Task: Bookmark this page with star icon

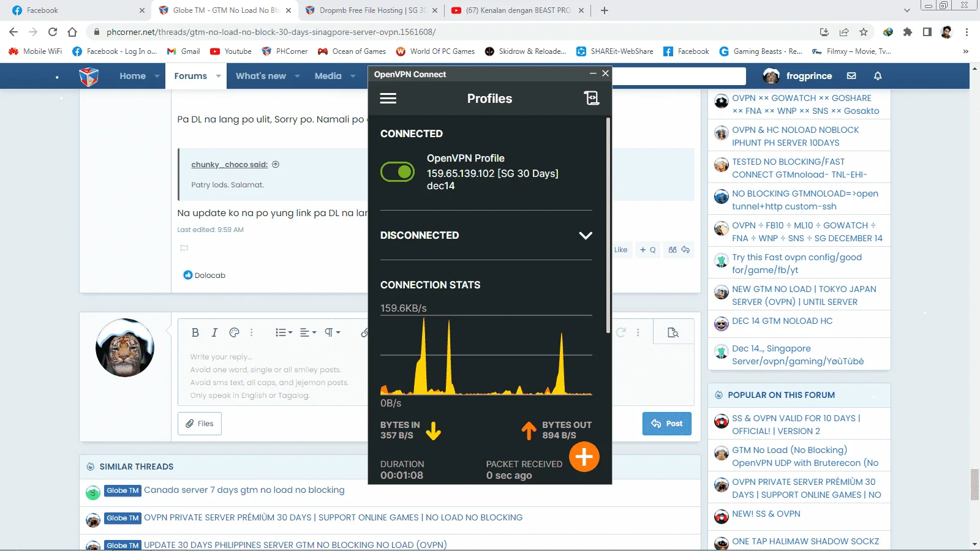Action: tap(864, 32)
